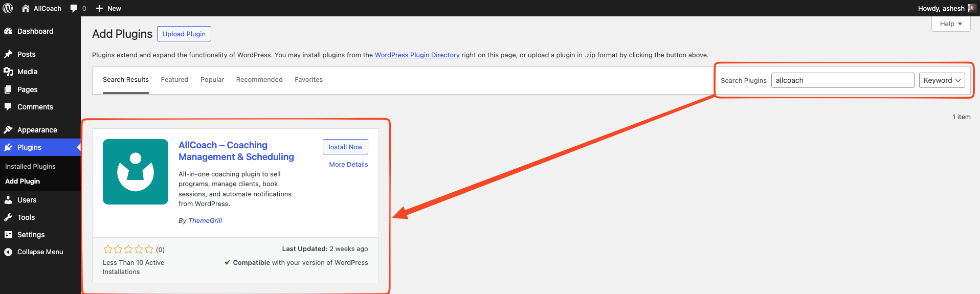Open the Pages menu label

pyautogui.click(x=28, y=89)
